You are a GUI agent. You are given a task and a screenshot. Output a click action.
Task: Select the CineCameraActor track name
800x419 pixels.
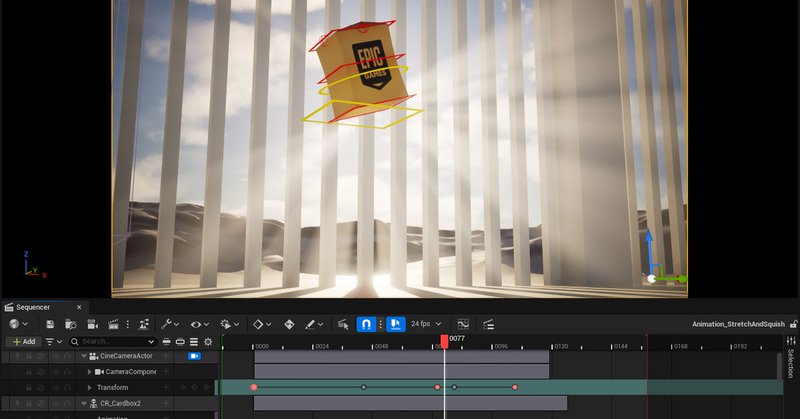(x=126, y=356)
